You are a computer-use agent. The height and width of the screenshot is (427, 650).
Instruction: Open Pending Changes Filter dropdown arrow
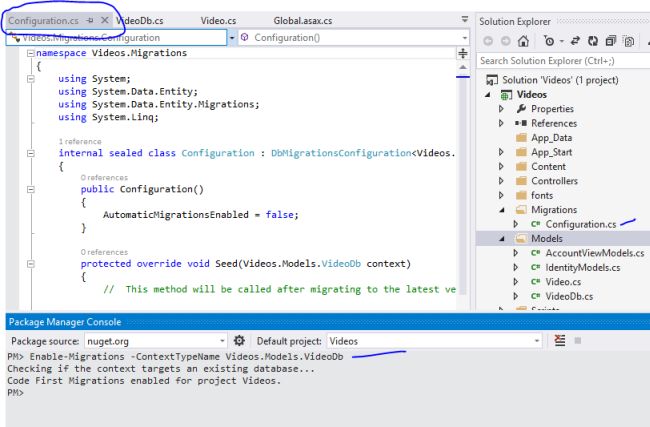[x=562, y=41]
